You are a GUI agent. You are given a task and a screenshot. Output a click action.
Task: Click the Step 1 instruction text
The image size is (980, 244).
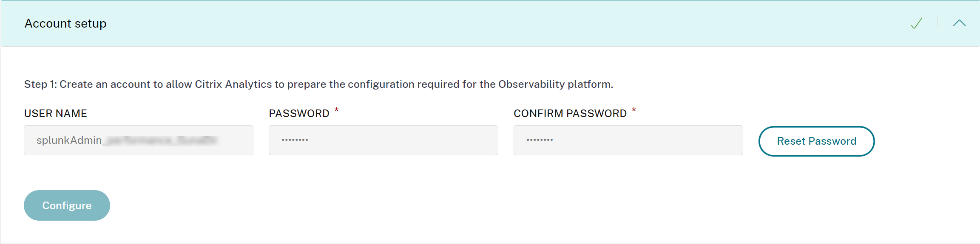click(318, 84)
